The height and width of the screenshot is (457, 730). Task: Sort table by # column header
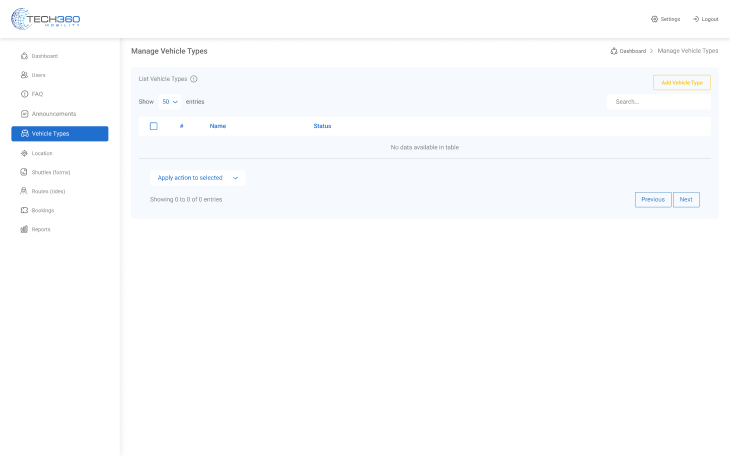point(182,126)
